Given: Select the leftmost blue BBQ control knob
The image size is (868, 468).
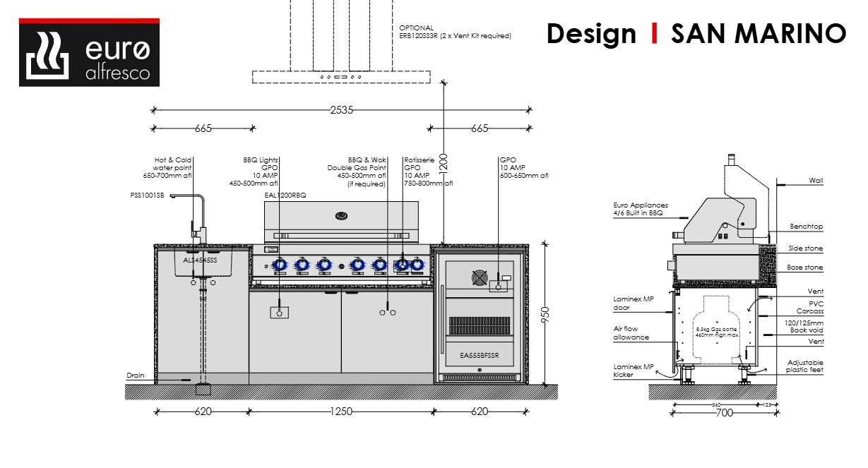Looking at the screenshot, I should (280, 265).
